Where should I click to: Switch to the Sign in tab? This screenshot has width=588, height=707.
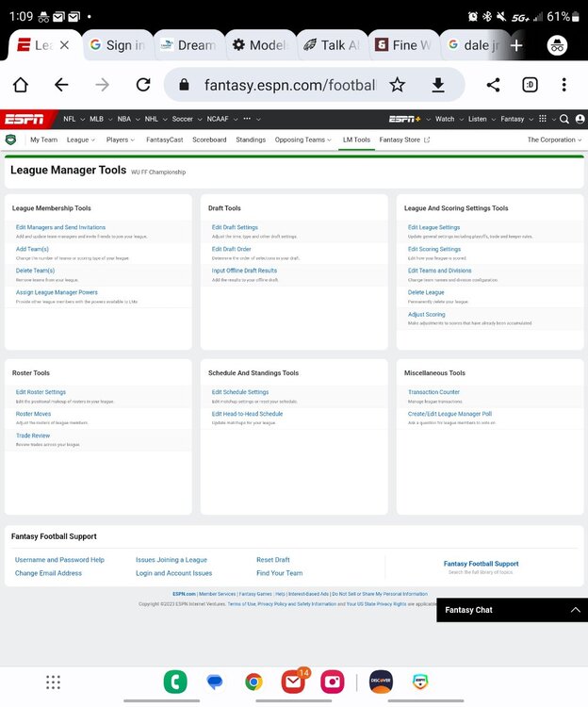tap(118, 45)
